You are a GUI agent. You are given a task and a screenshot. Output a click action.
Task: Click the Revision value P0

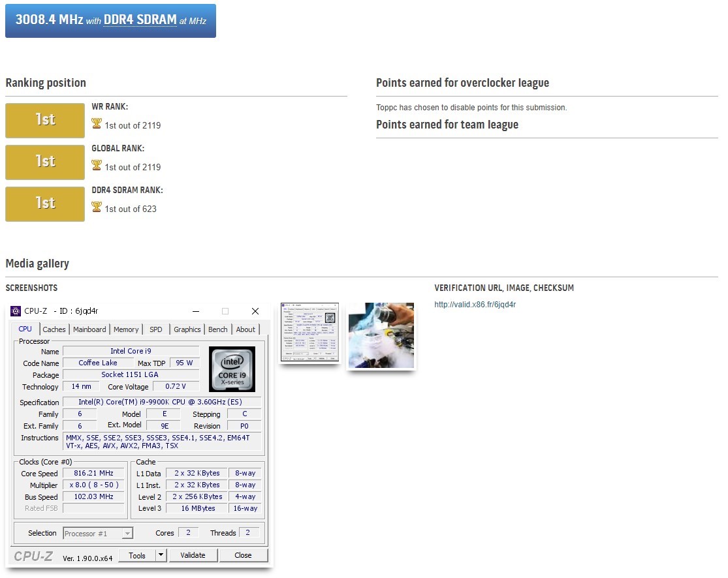pyautogui.click(x=244, y=425)
